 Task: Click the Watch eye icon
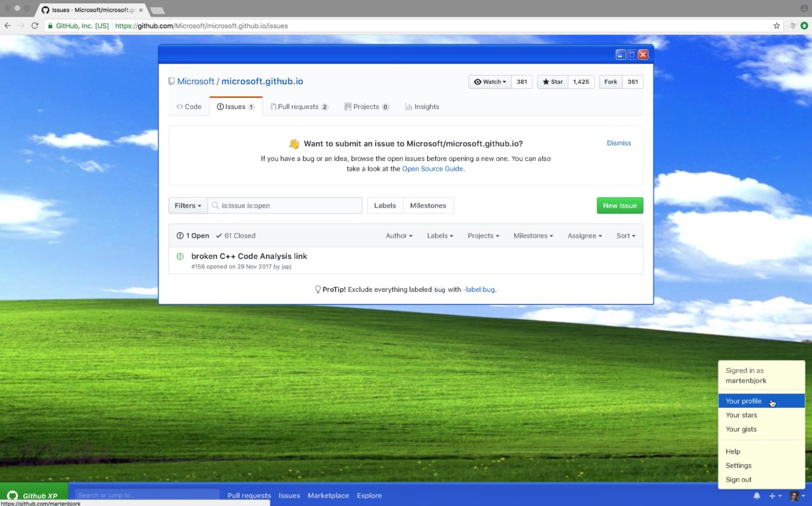pos(479,82)
